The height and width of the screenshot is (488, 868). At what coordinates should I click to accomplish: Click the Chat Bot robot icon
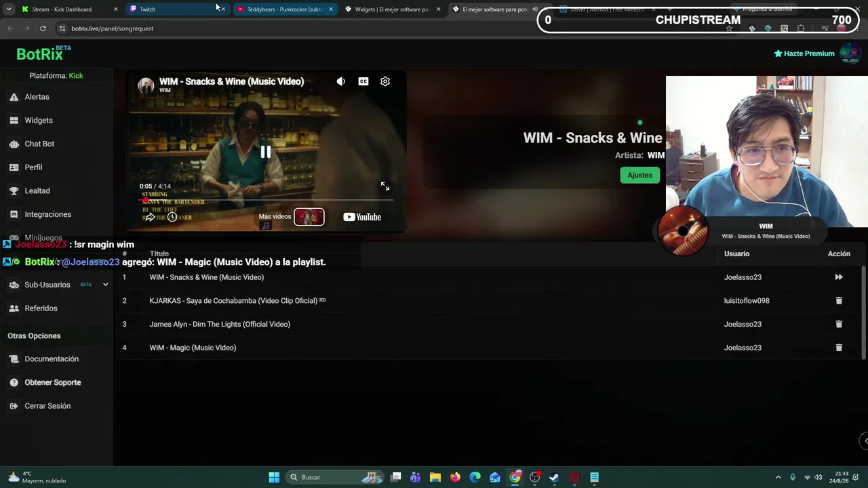coord(14,144)
